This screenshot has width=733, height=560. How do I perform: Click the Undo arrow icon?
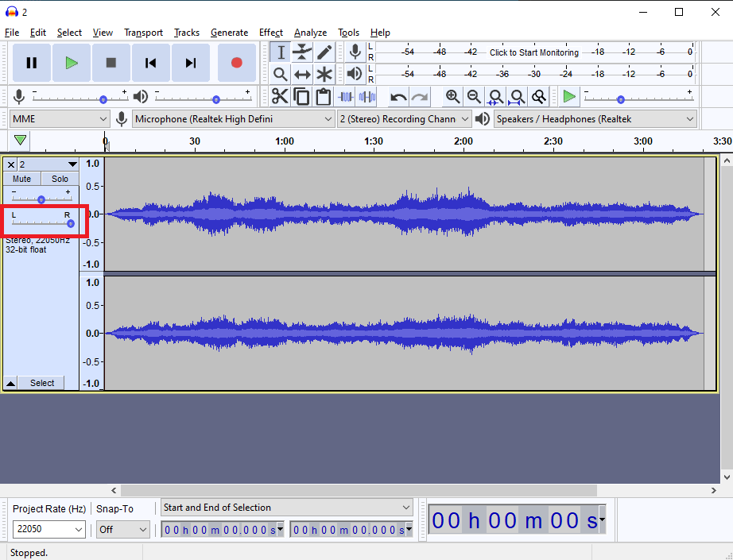click(398, 97)
